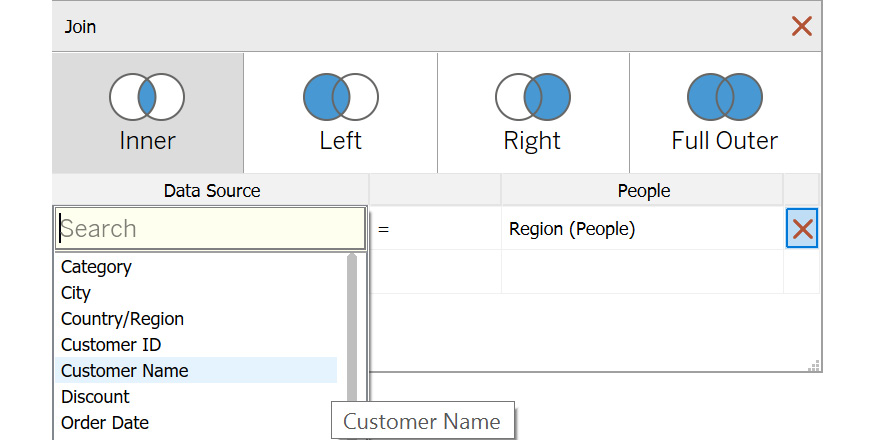The image size is (875, 440).
Task: Click the Data Source column header
Action: [211, 190]
